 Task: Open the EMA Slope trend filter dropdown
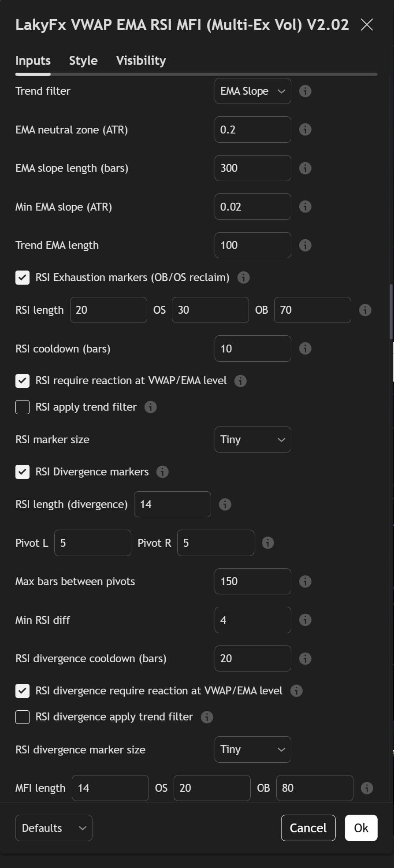click(x=253, y=91)
